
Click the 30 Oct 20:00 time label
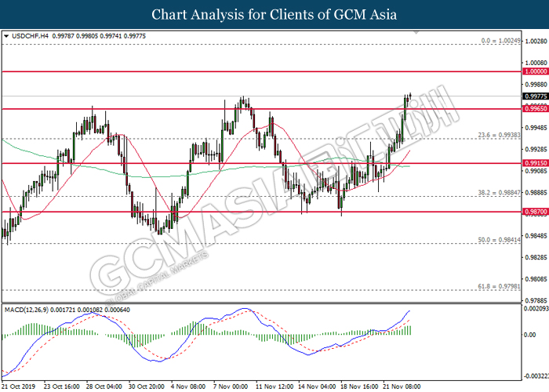146,387
